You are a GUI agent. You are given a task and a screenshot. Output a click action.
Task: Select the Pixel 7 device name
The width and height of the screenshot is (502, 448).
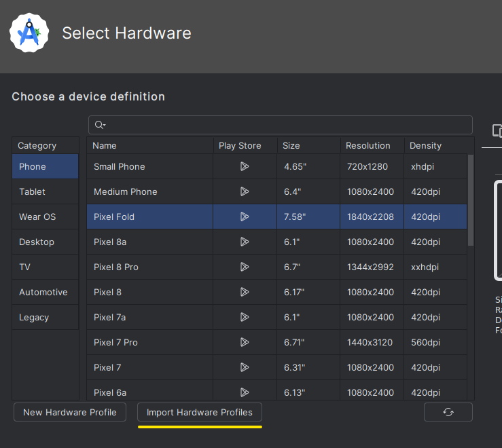coord(150,367)
